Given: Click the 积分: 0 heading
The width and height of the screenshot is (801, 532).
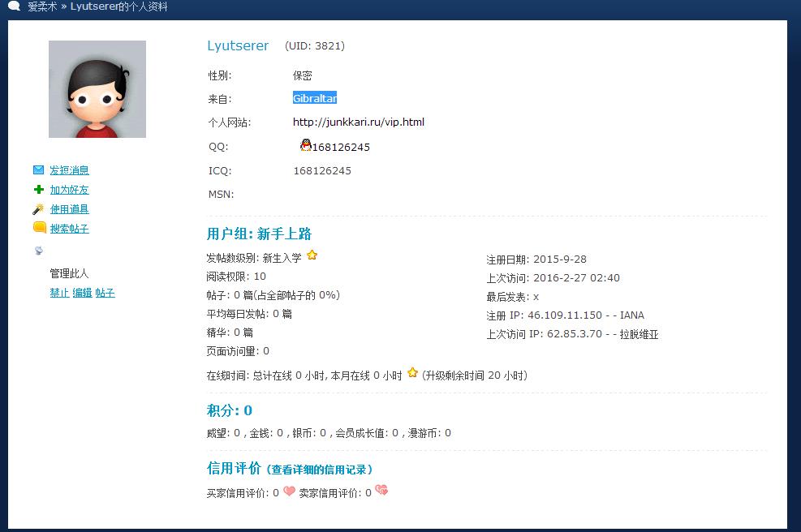Looking at the screenshot, I should (230, 410).
